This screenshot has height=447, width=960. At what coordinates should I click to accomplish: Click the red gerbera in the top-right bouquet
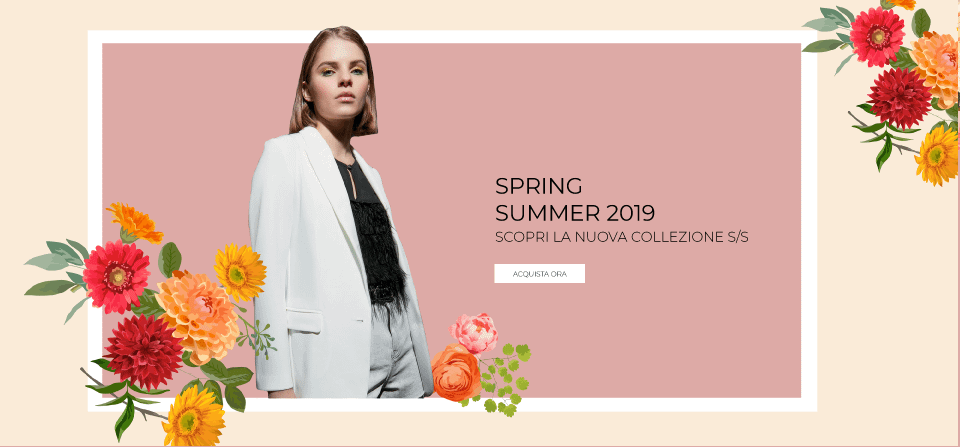pyautogui.click(x=877, y=37)
